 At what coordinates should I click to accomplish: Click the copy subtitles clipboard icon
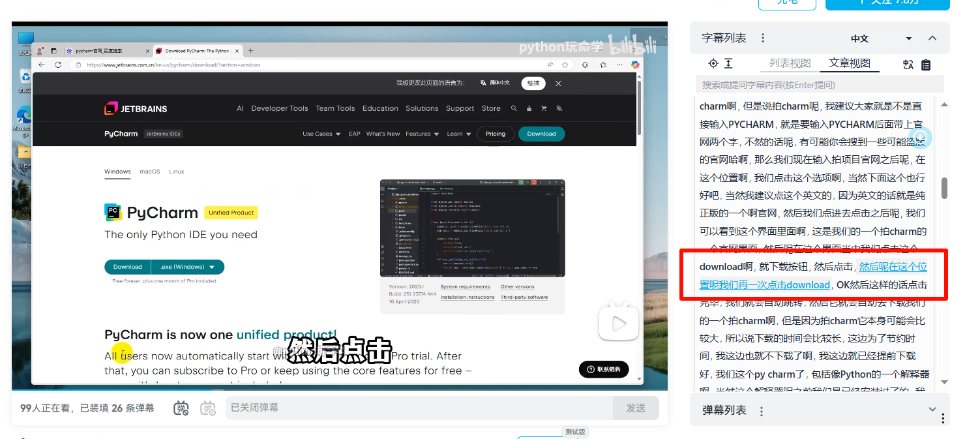coord(926,65)
